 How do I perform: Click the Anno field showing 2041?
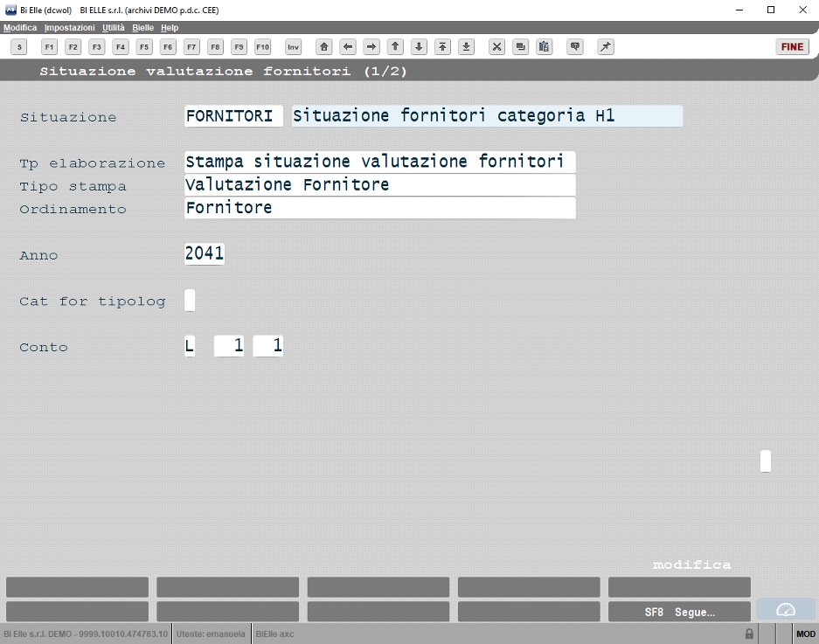tap(205, 253)
